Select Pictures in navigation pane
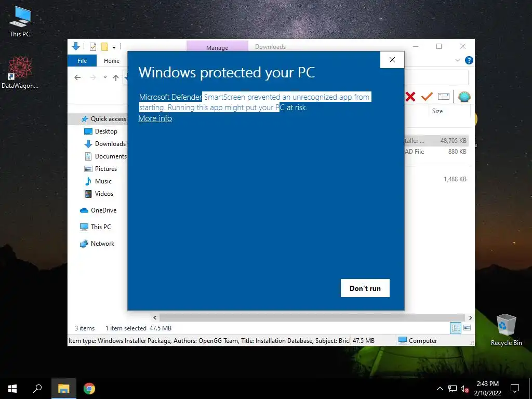 point(100,169)
